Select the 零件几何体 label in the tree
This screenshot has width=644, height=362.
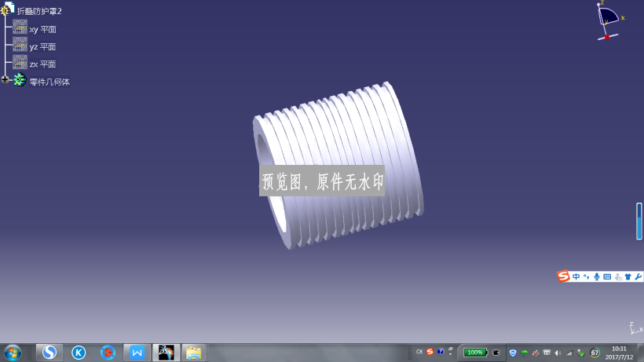pos(49,82)
